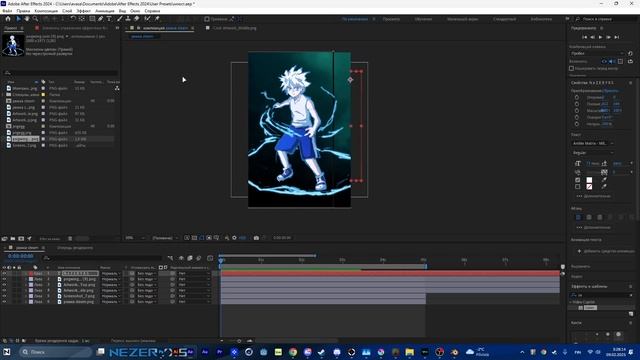Open the Graph Editor from the timeline header
The height and width of the screenshot is (360, 640).
point(210,258)
